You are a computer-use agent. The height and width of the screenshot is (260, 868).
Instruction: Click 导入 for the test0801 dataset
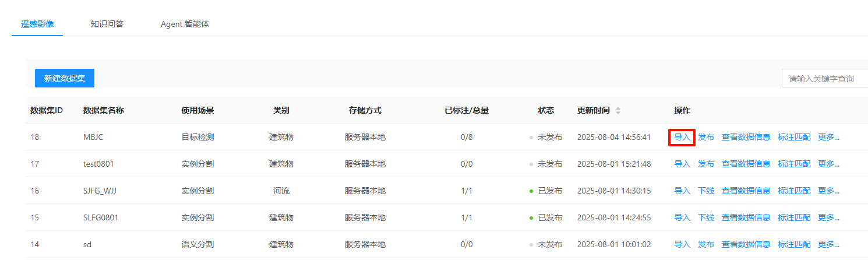[x=682, y=164]
